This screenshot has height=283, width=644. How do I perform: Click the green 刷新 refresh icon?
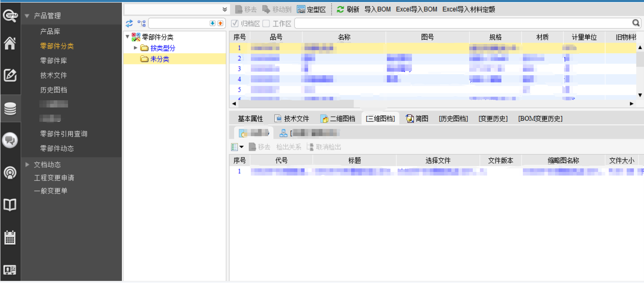tap(340, 10)
